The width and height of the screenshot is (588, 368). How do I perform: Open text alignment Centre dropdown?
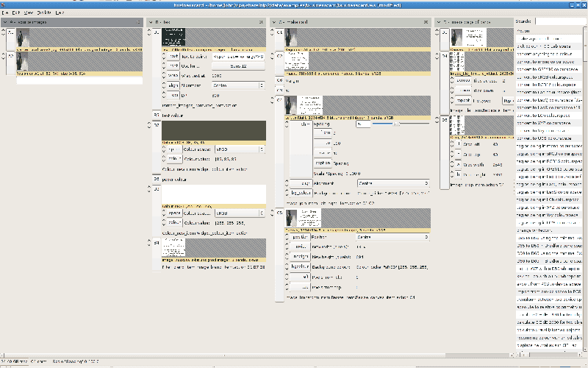(237, 85)
